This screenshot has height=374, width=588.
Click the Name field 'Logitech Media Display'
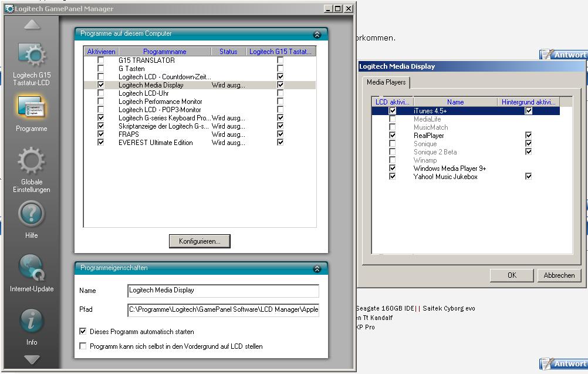223,291
